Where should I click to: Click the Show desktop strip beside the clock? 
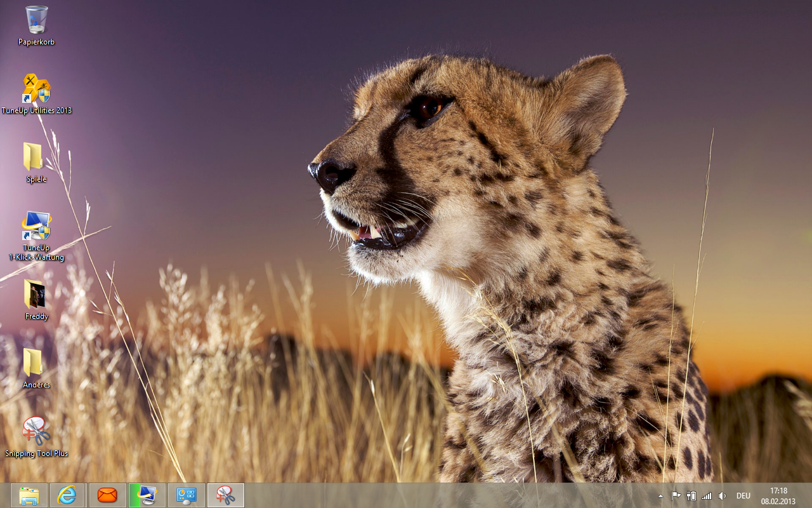point(808,495)
